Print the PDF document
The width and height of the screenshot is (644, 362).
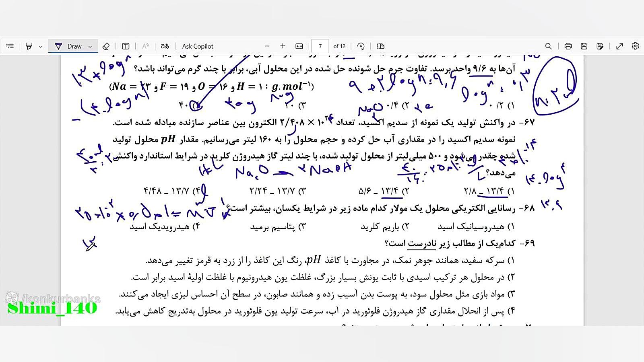click(568, 46)
